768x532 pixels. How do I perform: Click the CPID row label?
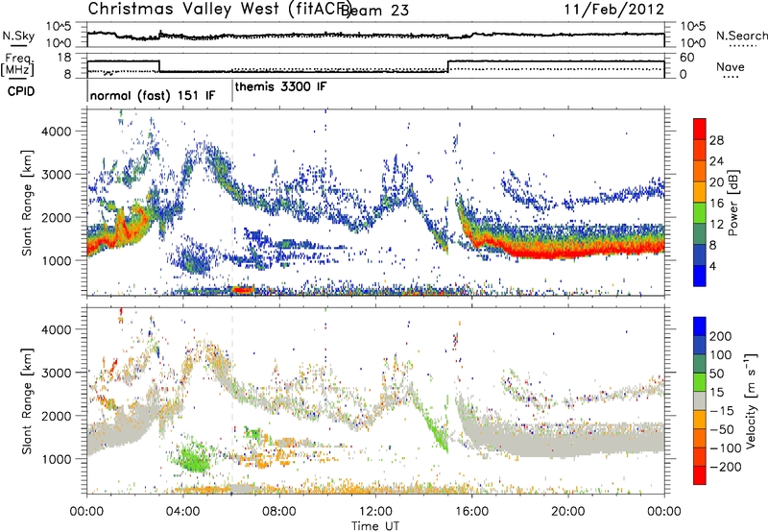click(21, 91)
